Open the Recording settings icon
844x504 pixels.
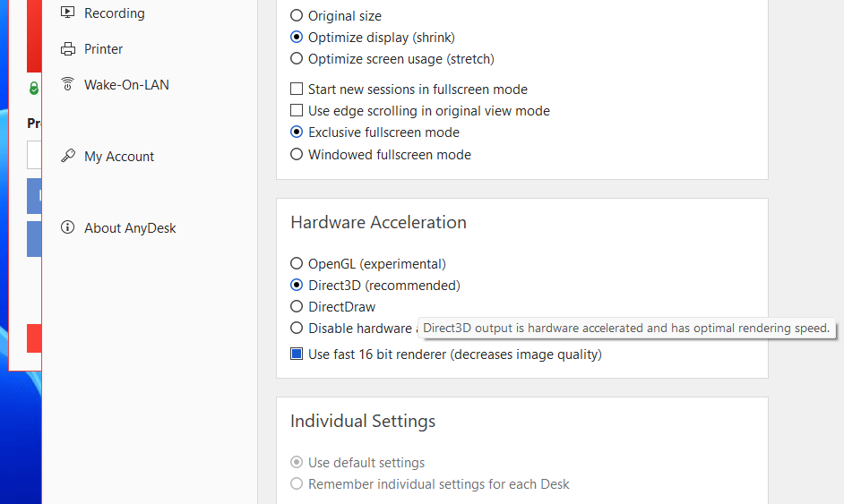click(68, 12)
